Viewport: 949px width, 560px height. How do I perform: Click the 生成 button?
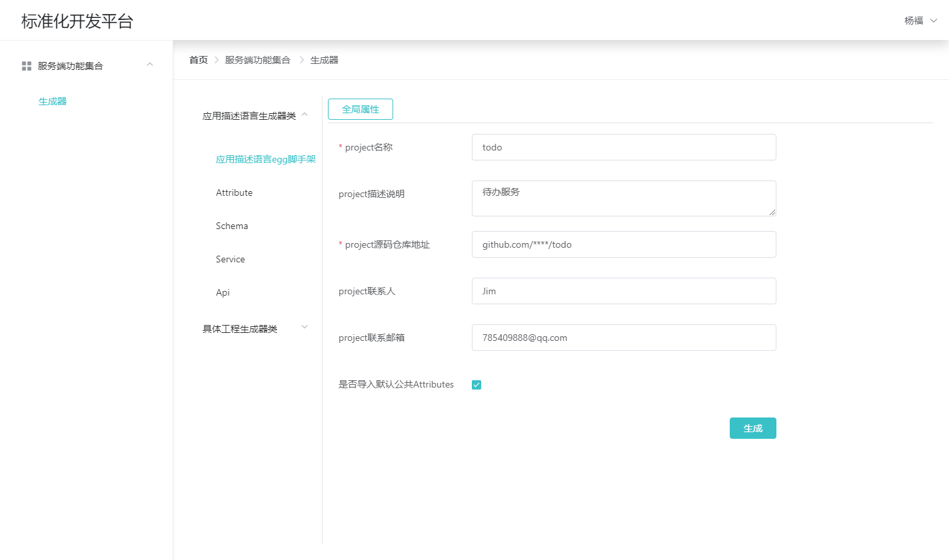[753, 428]
